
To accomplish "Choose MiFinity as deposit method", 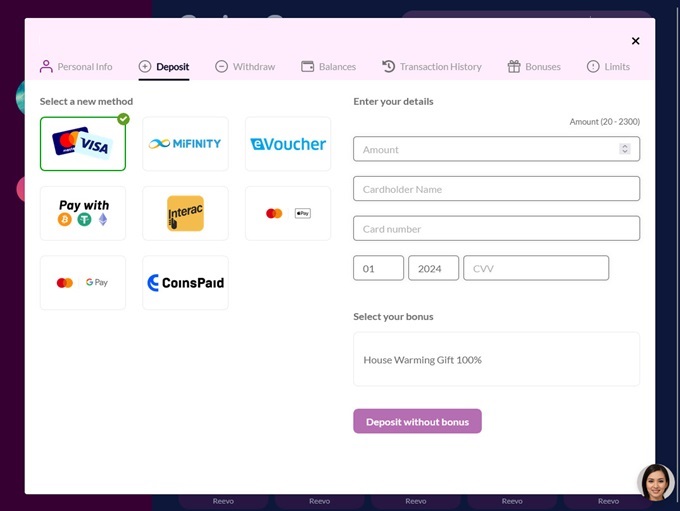I will (x=185, y=144).
